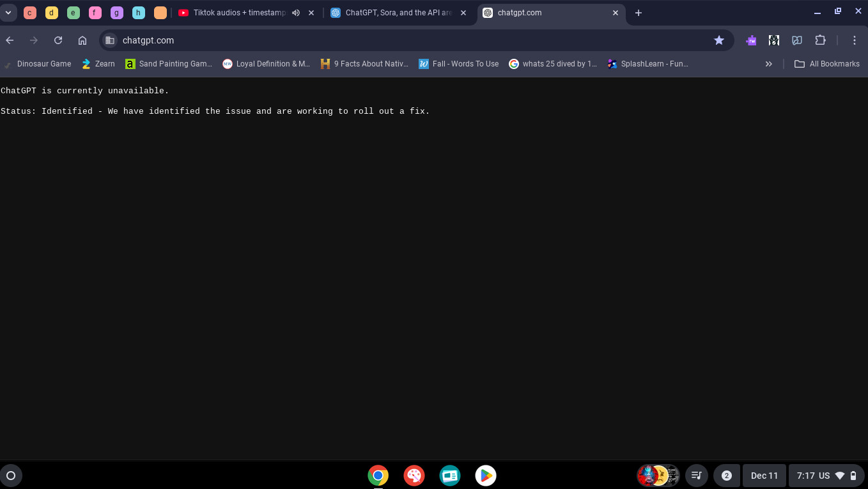Minimize the Chrome window
This screenshot has width=868, height=489.
coord(818,13)
